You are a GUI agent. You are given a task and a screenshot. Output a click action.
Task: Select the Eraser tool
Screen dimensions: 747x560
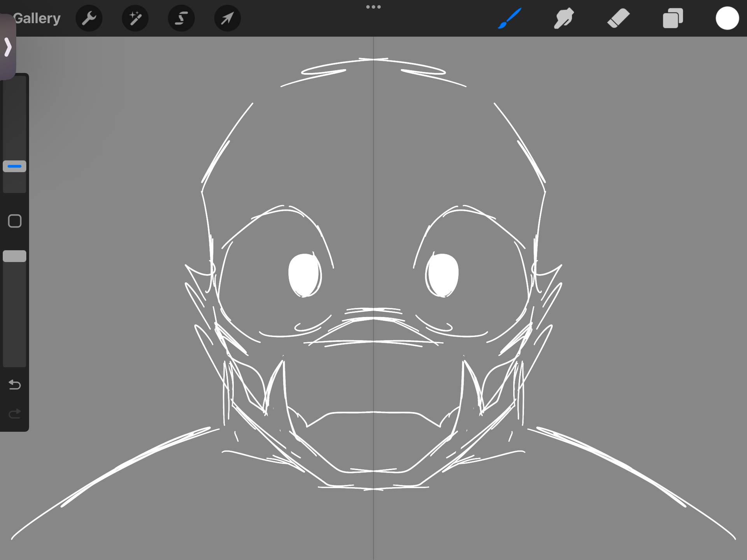point(618,18)
